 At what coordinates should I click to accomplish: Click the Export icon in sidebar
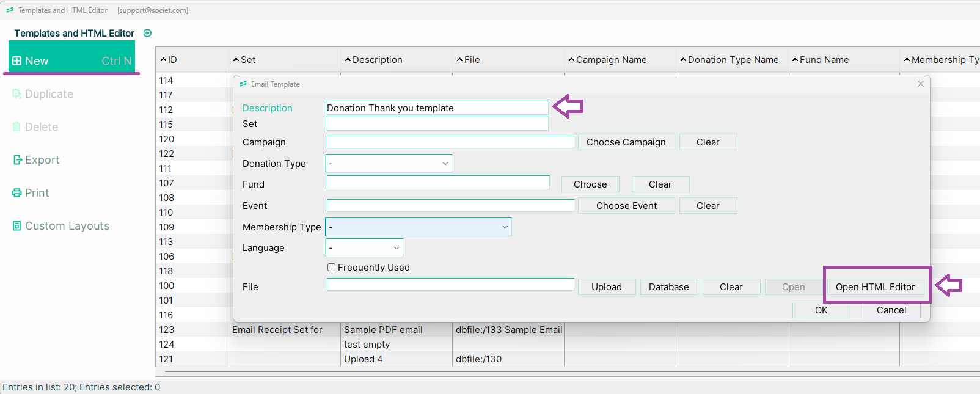point(17,160)
